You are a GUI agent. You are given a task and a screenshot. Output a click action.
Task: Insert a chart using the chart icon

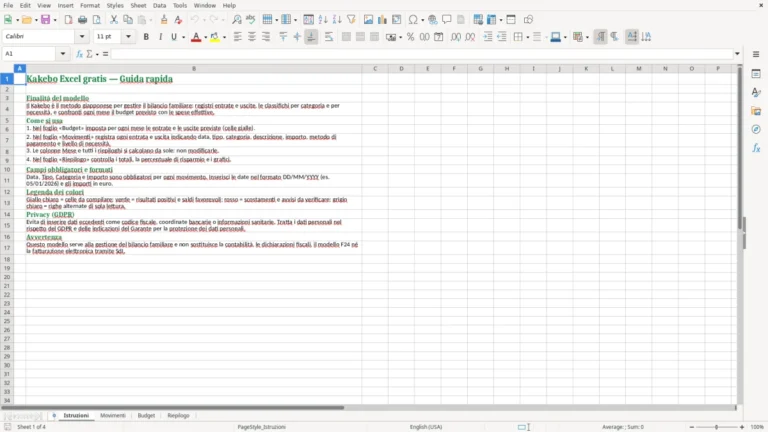pyautogui.click(x=383, y=20)
